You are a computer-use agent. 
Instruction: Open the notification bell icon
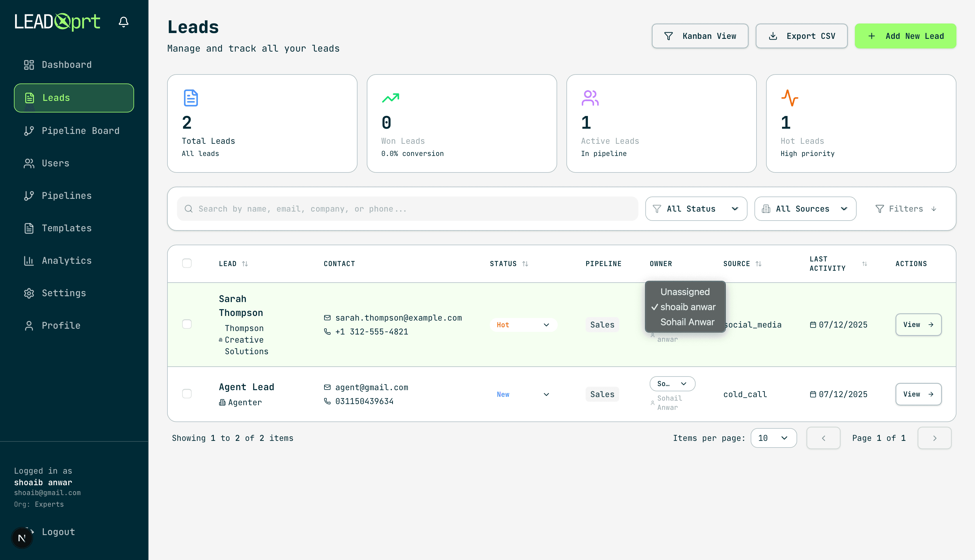pyautogui.click(x=124, y=22)
